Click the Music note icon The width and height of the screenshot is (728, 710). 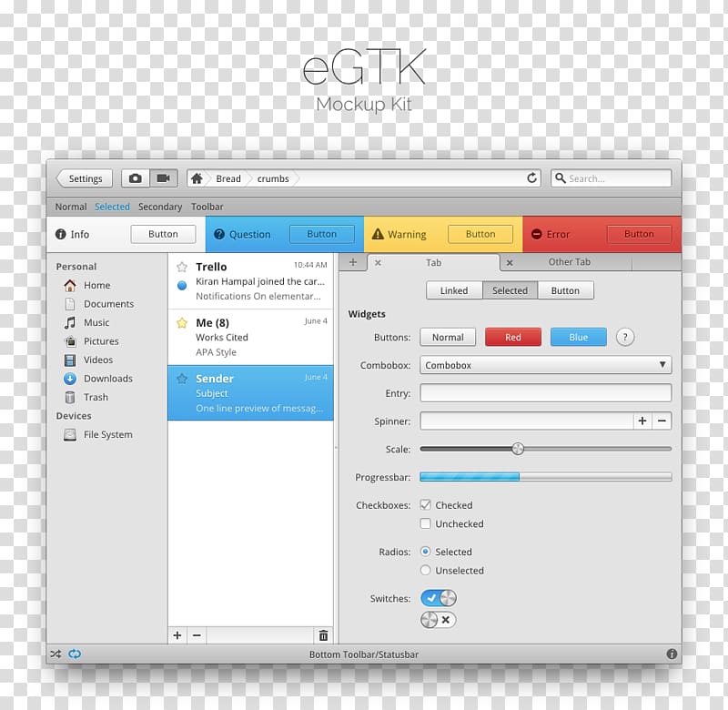click(70, 323)
